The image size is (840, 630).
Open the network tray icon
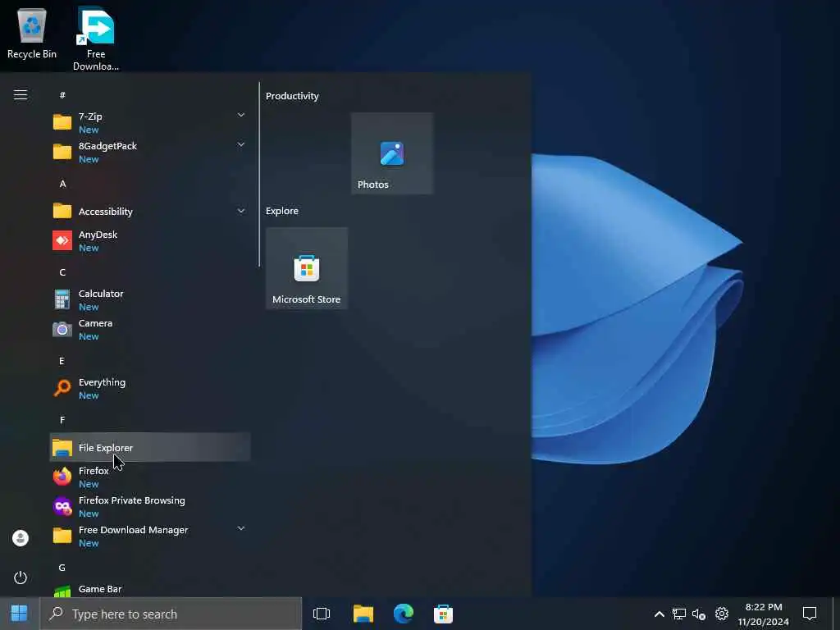[x=678, y=614]
